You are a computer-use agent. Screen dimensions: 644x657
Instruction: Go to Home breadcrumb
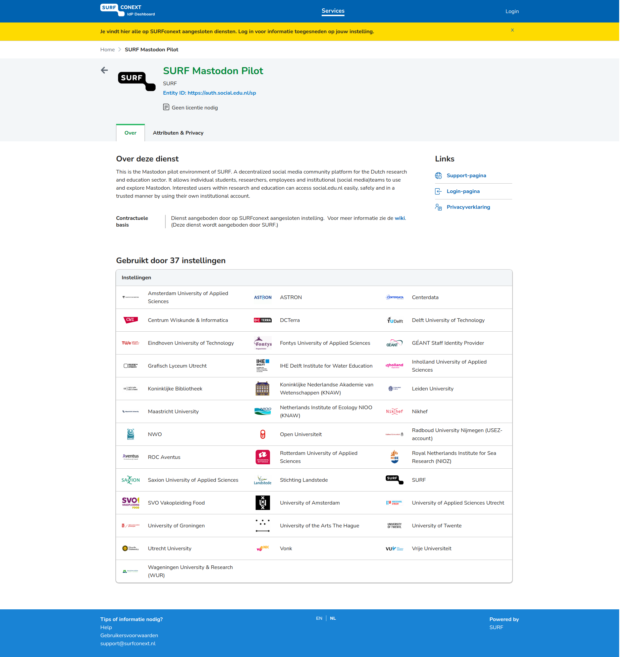pyautogui.click(x=107, y=50)
